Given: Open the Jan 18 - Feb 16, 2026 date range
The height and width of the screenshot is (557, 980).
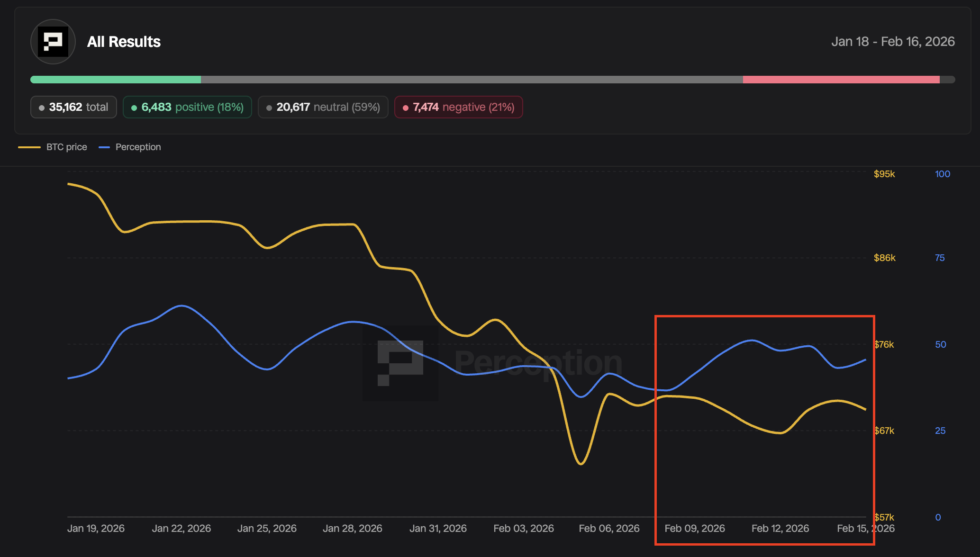Looking at the screenshot, I should point(893,42).
